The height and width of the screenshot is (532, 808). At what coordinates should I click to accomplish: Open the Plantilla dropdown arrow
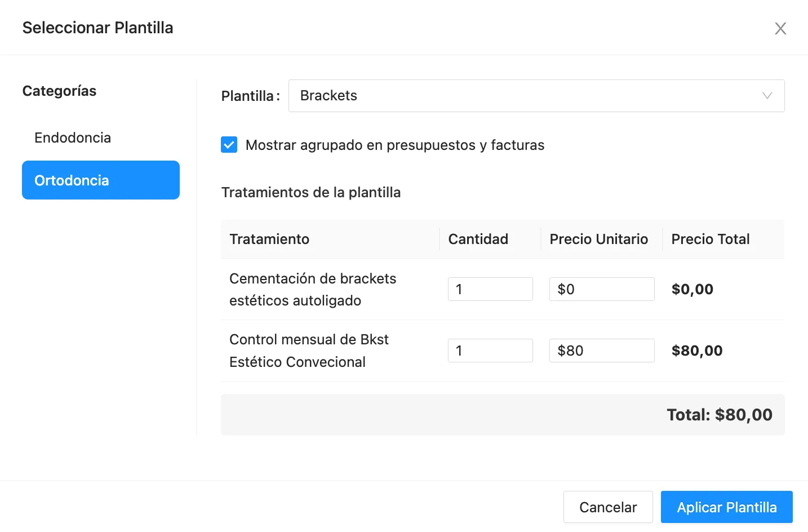coord(766,96)
